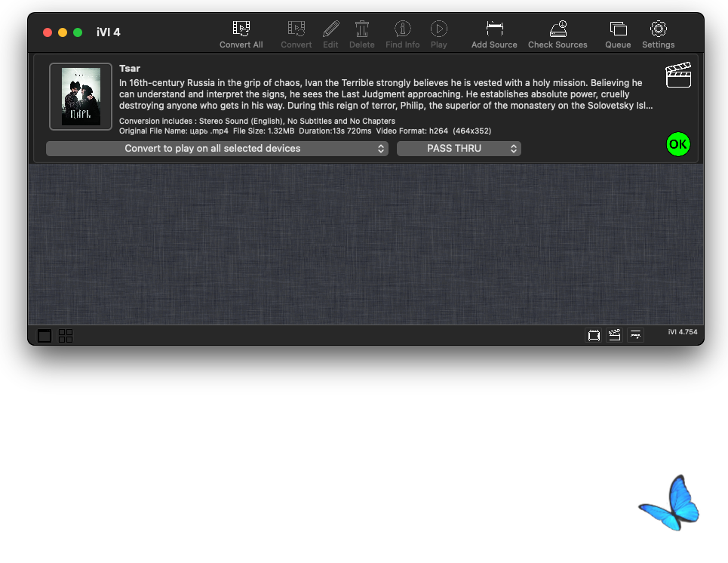Image resolution: width=728 pixels, height=563 pixels.
Task: Open the Queue window
Action: (618, 29)
